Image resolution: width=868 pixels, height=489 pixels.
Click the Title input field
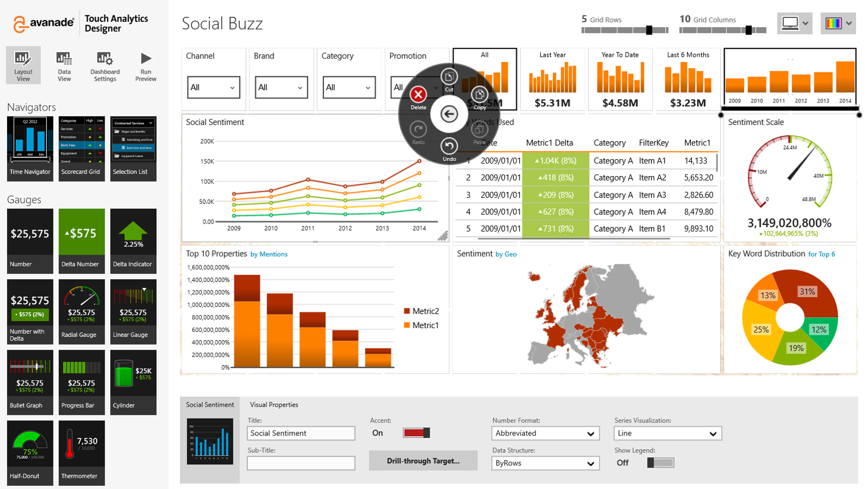click(301, 433)
